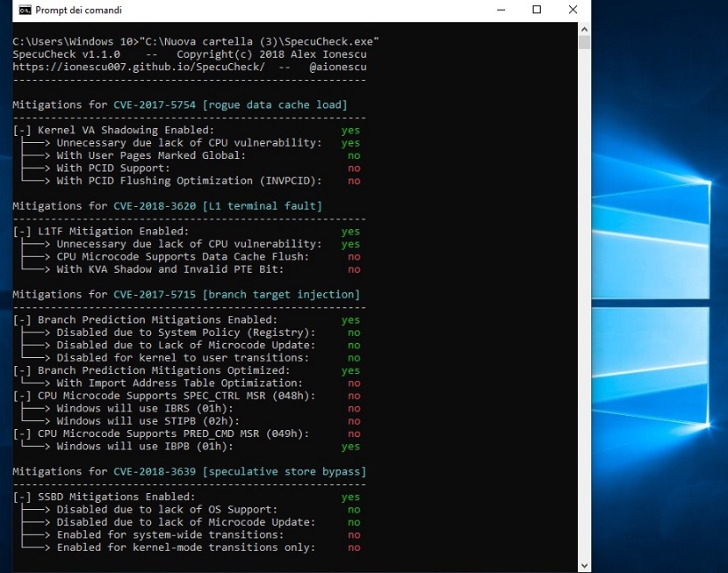Click the vertical scrollbar thumb
Screen dimensions: 728x573
(585, 42)
